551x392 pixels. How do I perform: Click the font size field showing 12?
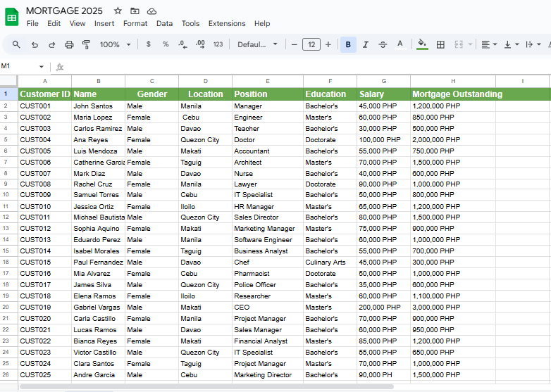(311, 44)
